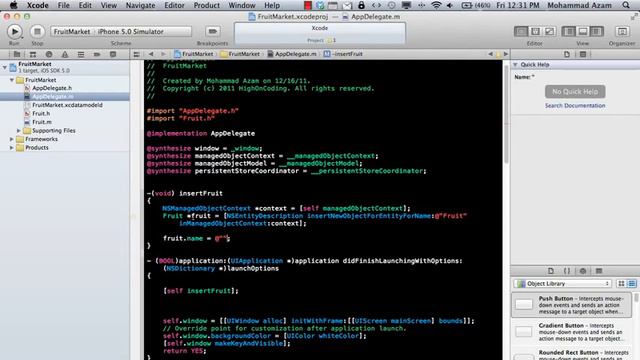Open the Object Library dropdown
The image size is (640, 360).
pos(563,284)
